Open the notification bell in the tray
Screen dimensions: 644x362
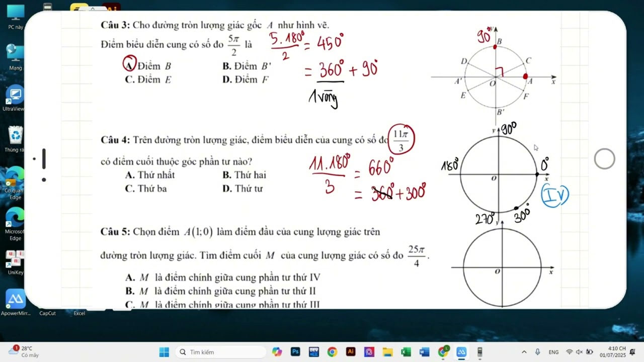632,351
